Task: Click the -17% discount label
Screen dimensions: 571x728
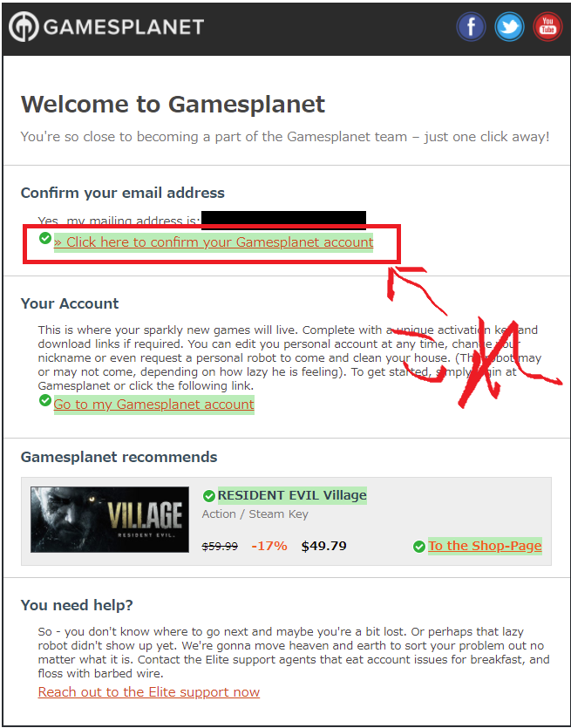Action: tap(269, 546)
